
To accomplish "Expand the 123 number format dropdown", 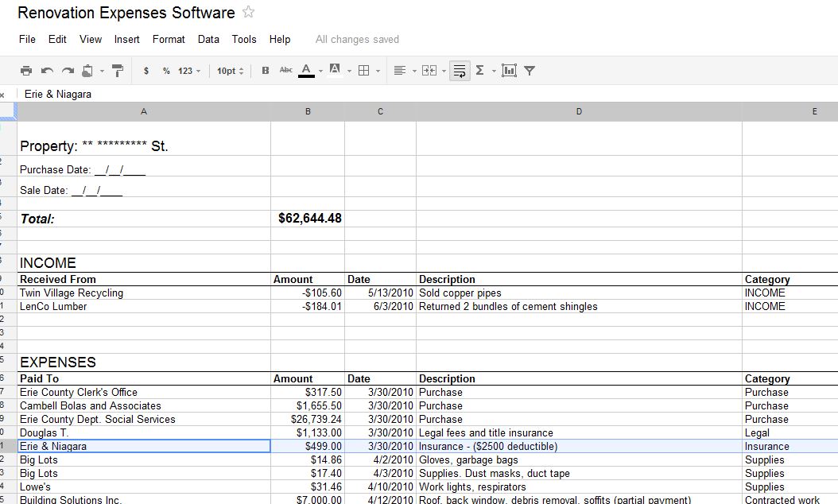I will click(x=189, y=71).
